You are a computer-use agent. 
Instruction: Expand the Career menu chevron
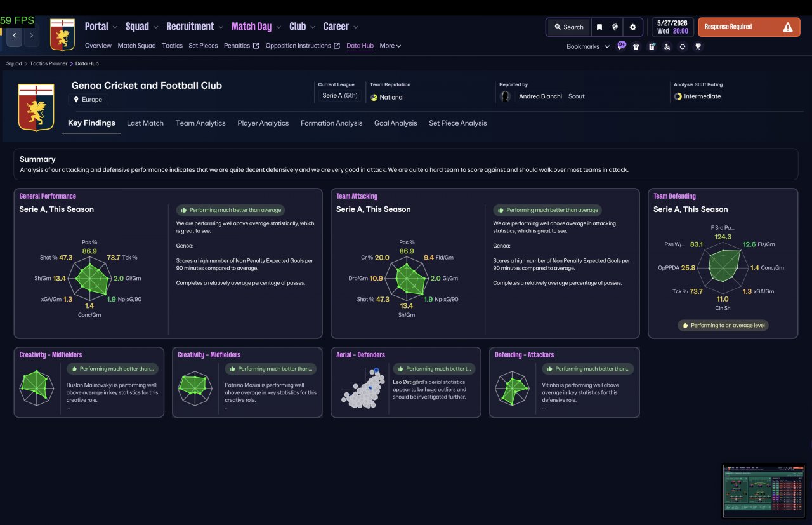(x=356, y=27)
